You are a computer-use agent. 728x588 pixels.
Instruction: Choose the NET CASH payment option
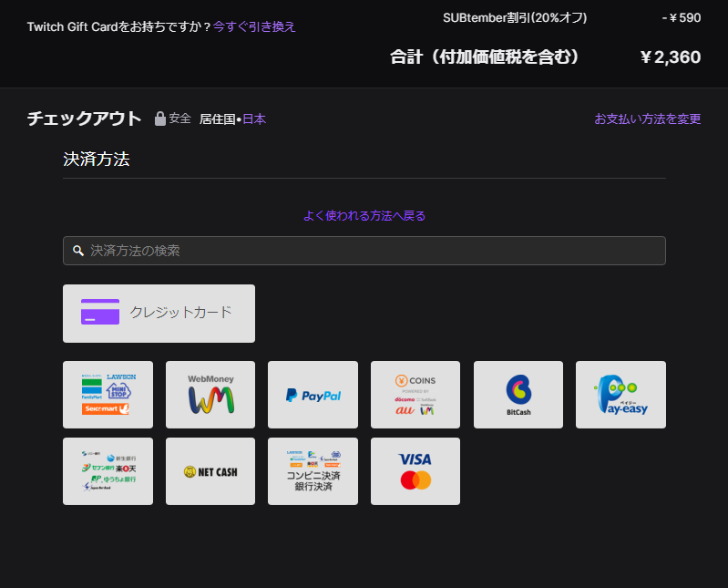pos(210,471)
